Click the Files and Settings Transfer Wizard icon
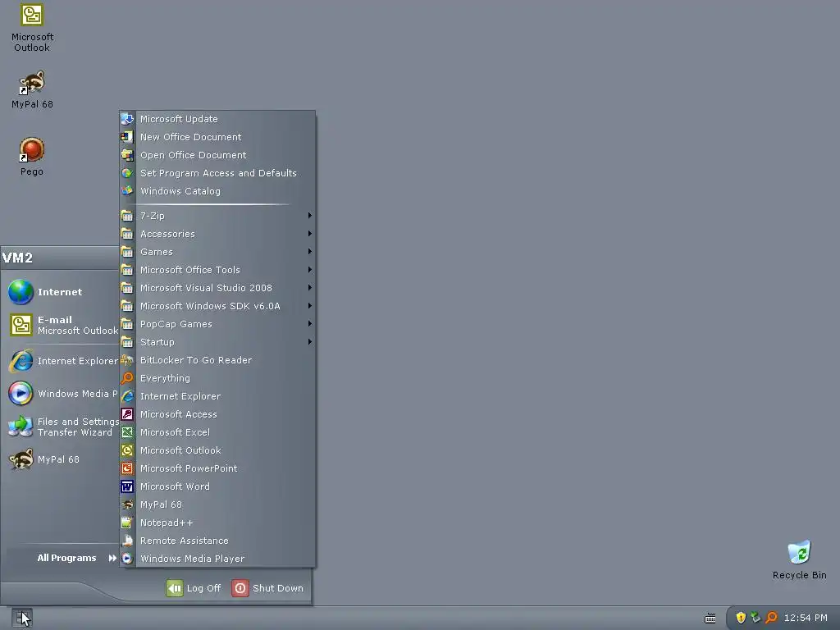The image size is (840, 630). coord(21,427)
